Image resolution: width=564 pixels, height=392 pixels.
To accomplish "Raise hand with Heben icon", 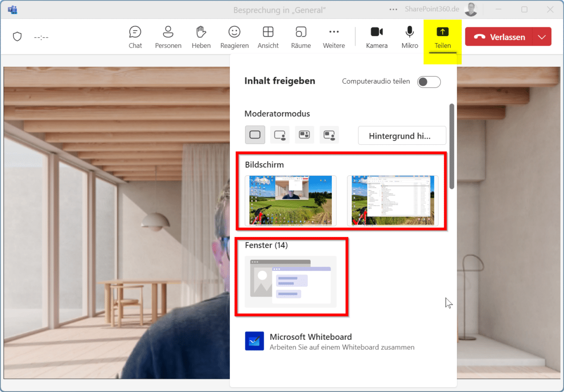I will pyautogui.click(x=201, y=37).
